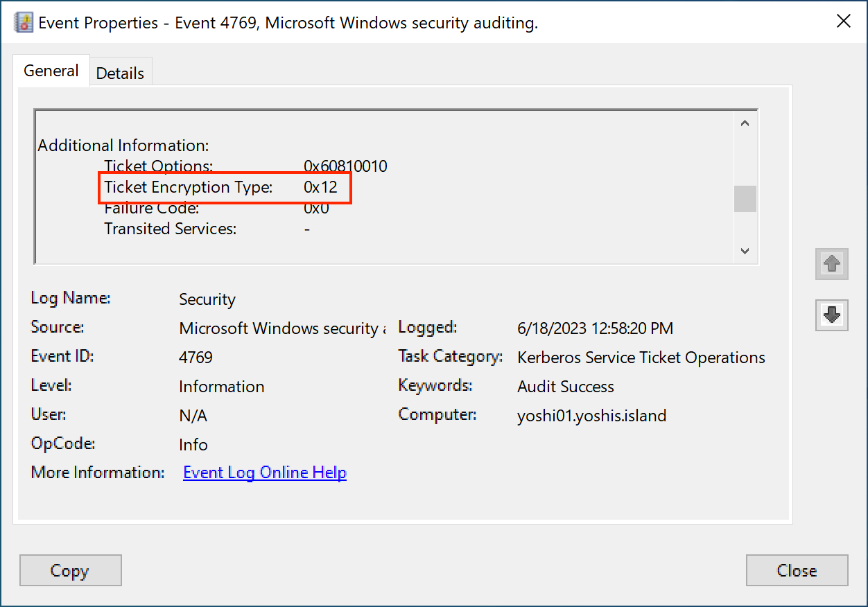Click the Keywords value Audit Success

click(565, 387)
